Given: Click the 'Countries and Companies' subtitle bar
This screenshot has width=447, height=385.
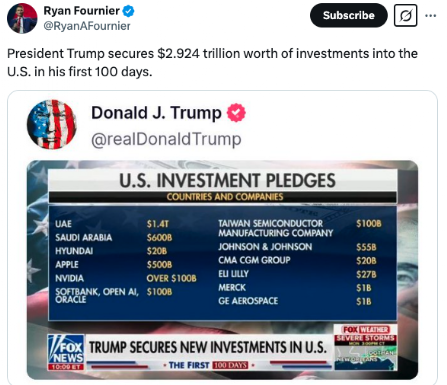Looking at the screenshot, I should 223,197.
